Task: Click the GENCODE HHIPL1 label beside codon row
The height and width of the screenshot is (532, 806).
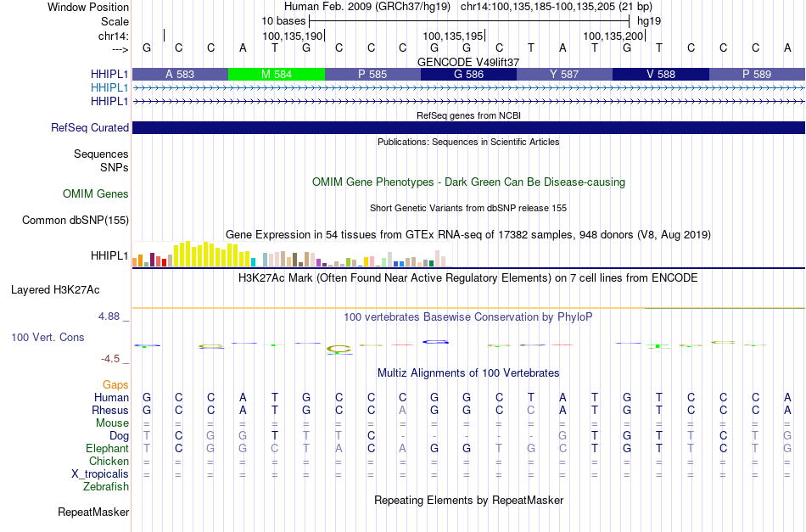Action: point(109,75)
